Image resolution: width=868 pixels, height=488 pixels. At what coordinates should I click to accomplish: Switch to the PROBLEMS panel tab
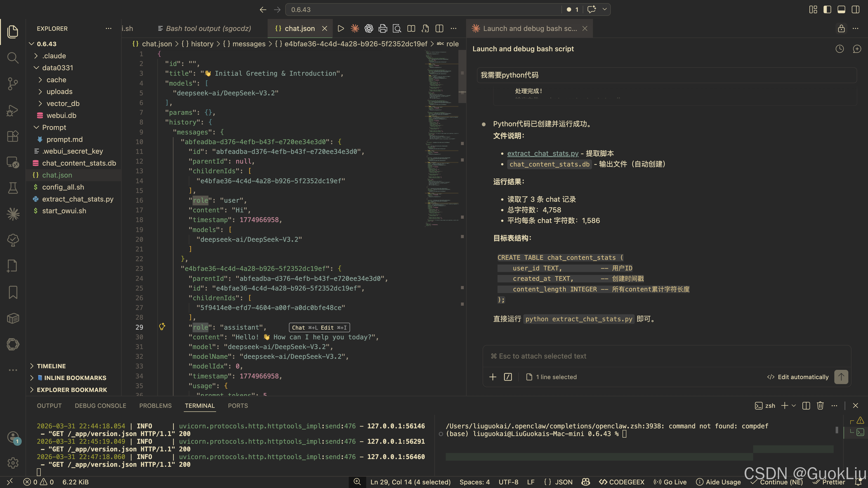pos(155,406)
